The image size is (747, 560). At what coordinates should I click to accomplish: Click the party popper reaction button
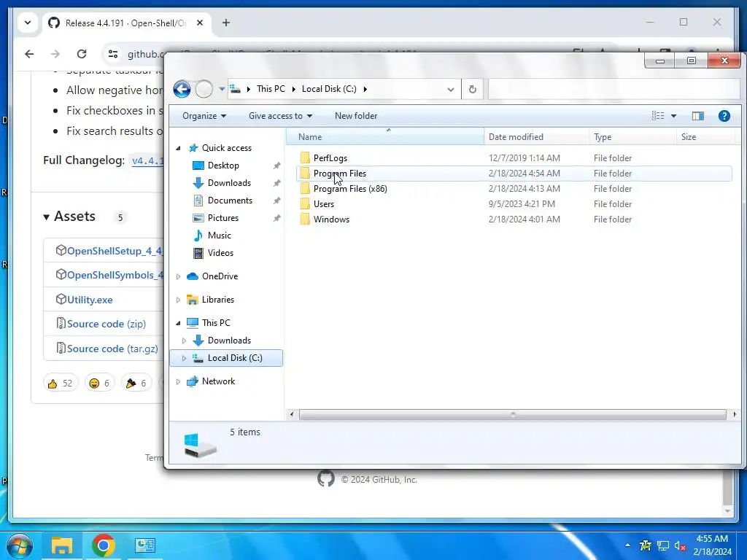click(136, 384)
